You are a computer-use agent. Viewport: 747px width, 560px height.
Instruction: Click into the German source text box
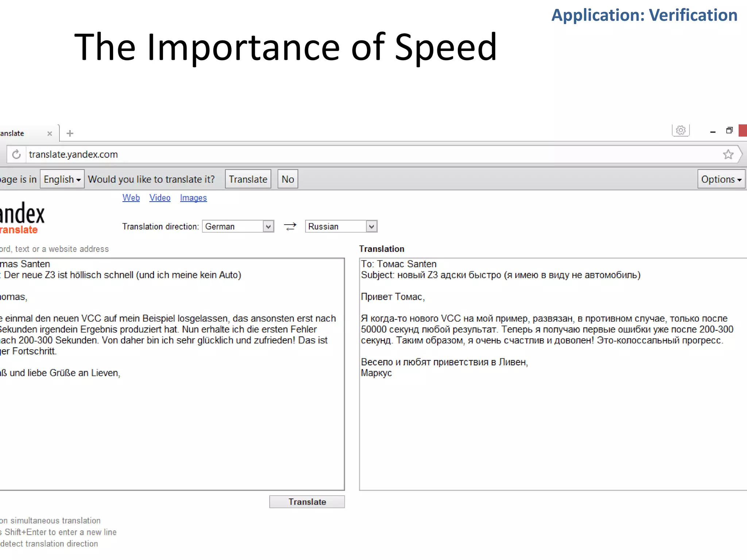coord(172,374)
